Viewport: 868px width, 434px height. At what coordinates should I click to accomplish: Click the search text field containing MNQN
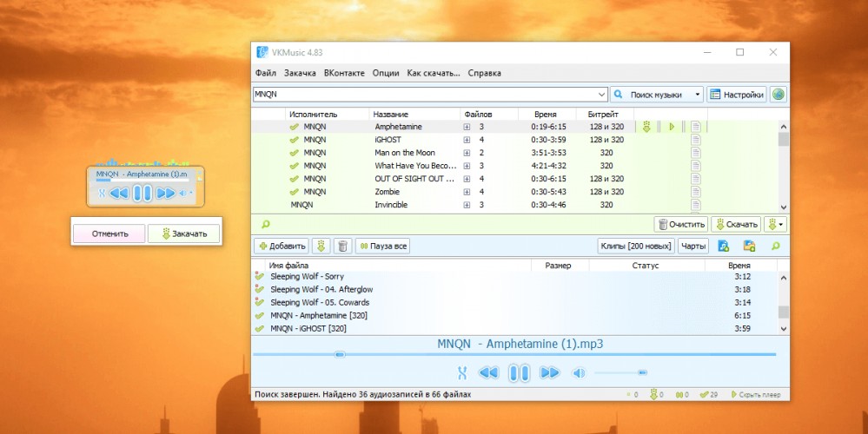425,95
